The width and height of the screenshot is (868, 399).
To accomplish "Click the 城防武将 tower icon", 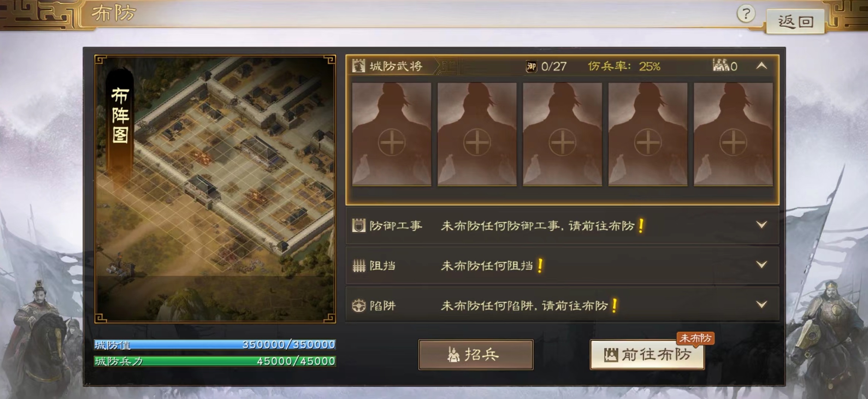I will coord(358,66).
